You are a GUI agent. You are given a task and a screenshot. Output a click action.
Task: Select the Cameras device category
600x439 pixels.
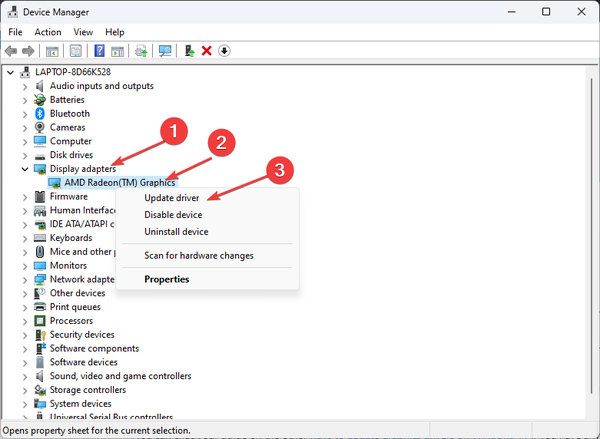pos(67,128)
